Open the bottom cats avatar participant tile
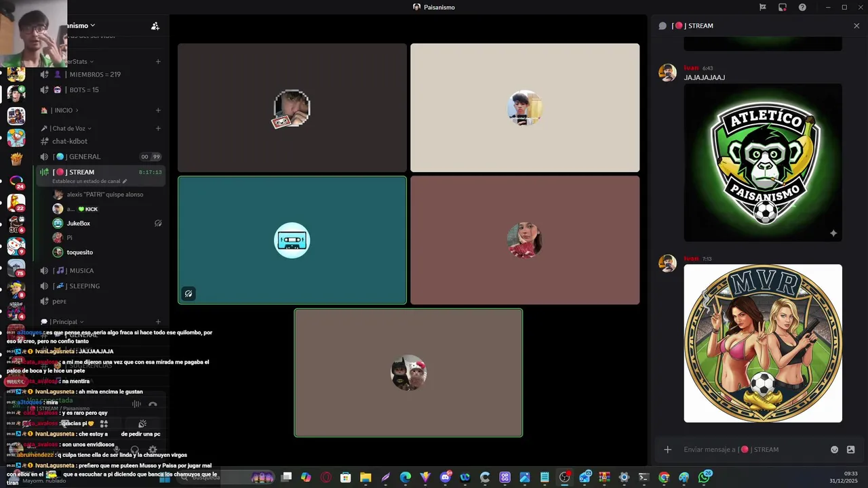 (408, 373)
